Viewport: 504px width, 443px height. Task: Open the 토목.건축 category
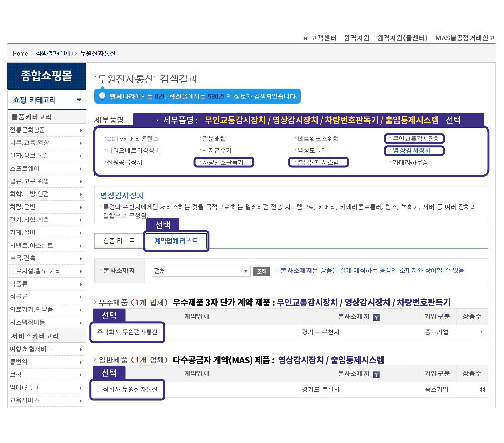[47, 258]
